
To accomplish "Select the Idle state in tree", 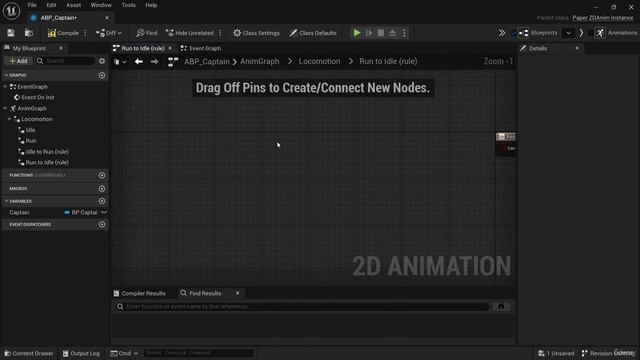I will click(x=27, y=130).
